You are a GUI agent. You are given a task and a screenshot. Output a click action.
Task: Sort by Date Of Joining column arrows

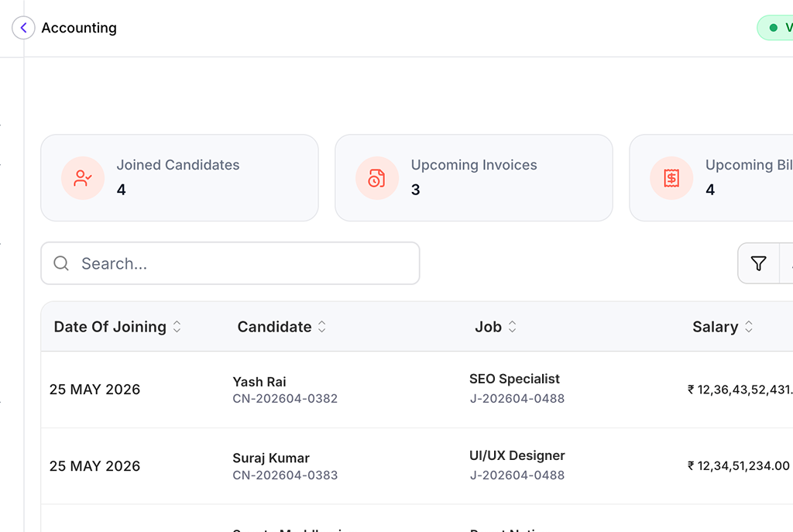point(177,327)
